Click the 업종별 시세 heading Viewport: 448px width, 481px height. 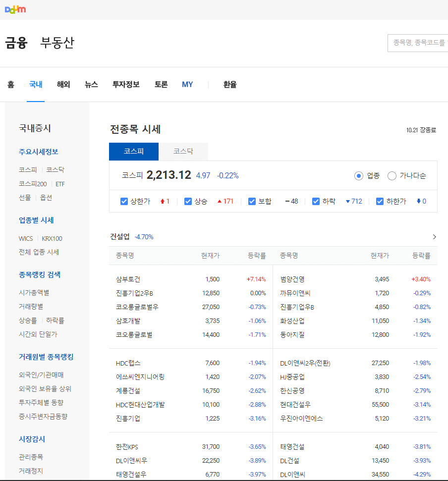(x=36, y=220)
